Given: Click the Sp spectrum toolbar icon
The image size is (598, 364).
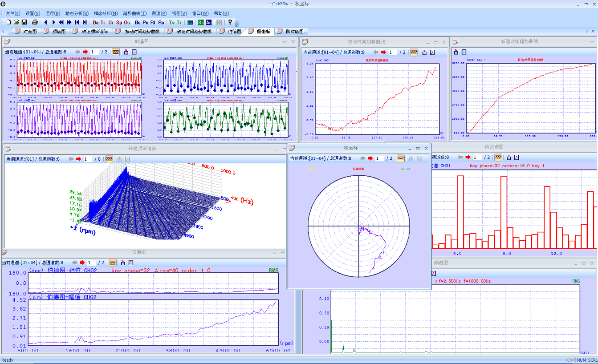Looking at the screenshot, I should (119, 22).
